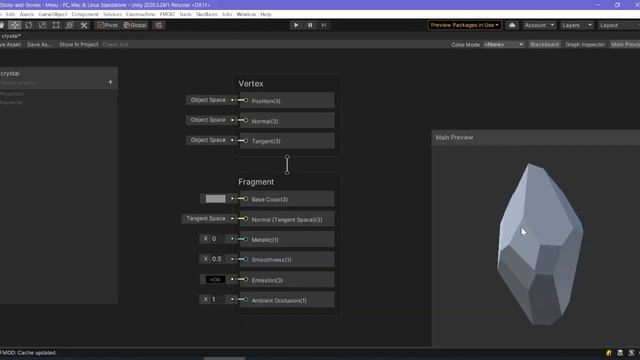Select the Hand tool in Unity toolbar
Image resolution: width=640 pixels, height=360 pixels.
pyautogui.click(x=2, y=25)
